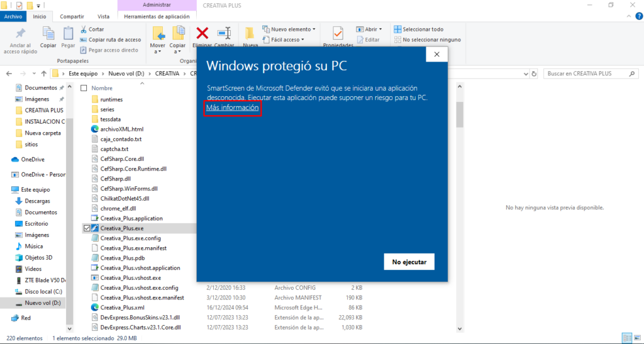Click Nuevo vol (D:) breadcrumb
The width and height of the screenshot is (644, 344).
coord(126,74)
